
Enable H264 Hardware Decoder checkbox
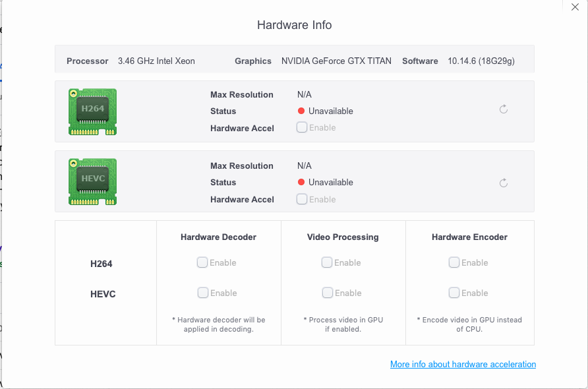coord(202,262)
